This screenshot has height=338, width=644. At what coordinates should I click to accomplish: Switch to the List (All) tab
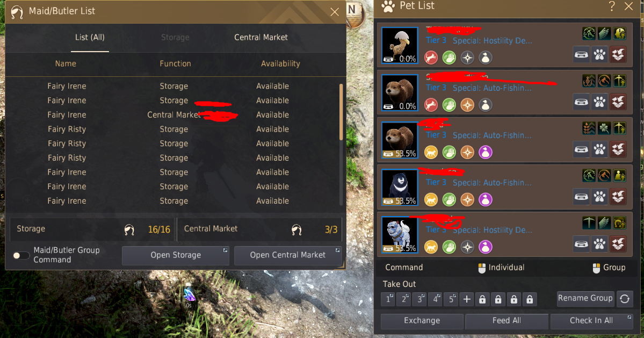[x=90, y=38]
